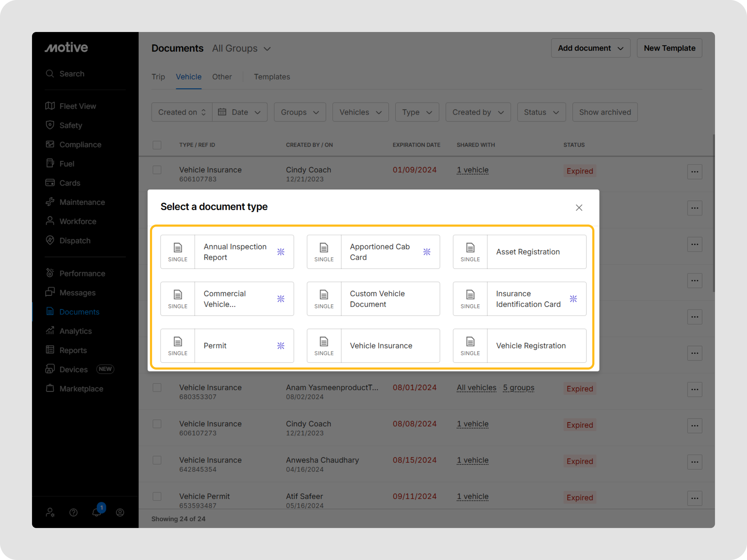Image resolution: width=747 pixels, height=560 pixels.
Task: Click the Search field in sidebar
Action: coord(71,74)
